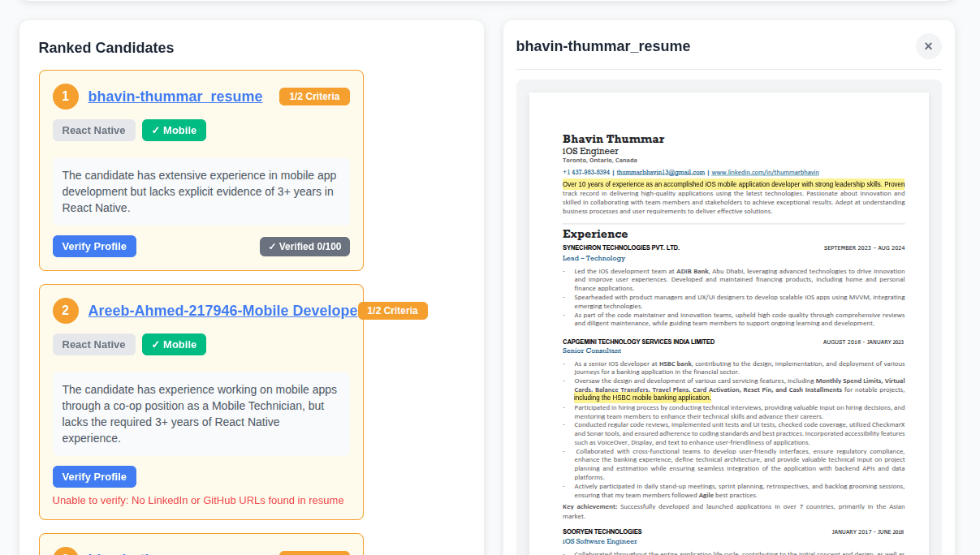The image size is (980, 555).
Task: Click SYNECHRON TECHNOLOGIES PVT. LTD. employer text
Action: (x=621, y=247)
